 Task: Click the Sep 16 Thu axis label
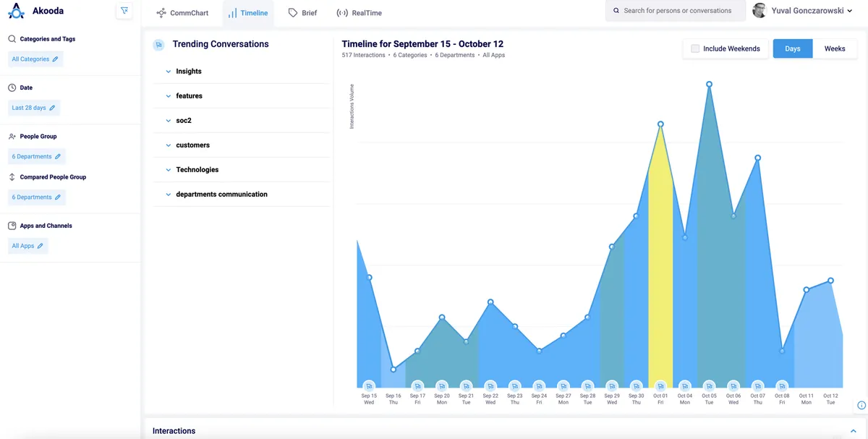(x=393, y=399)
